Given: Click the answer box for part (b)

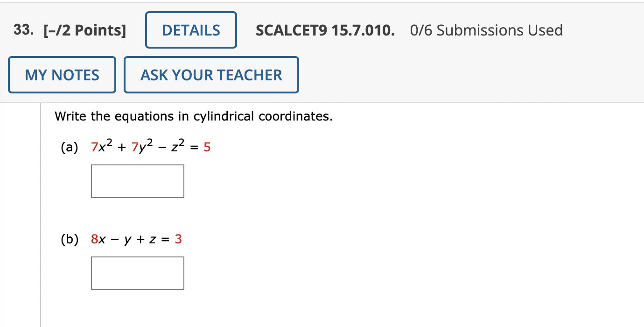Looking at the screenshot, I should click(137, 273).
